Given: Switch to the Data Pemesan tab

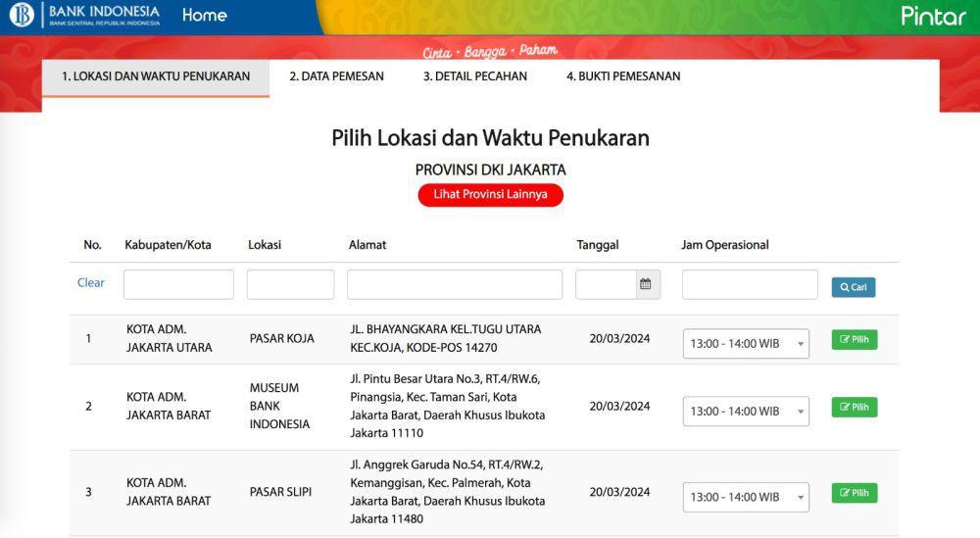Looking at the screenshot, I should coord(336,76).
